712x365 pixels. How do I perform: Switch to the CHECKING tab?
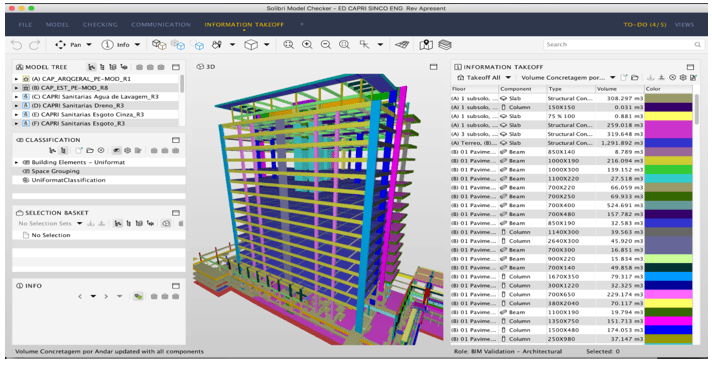(100, 25)
